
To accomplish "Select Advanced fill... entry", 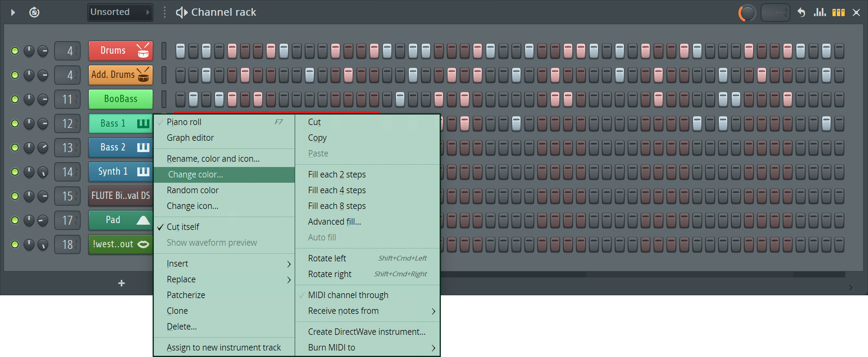I will tap(367, 221).
